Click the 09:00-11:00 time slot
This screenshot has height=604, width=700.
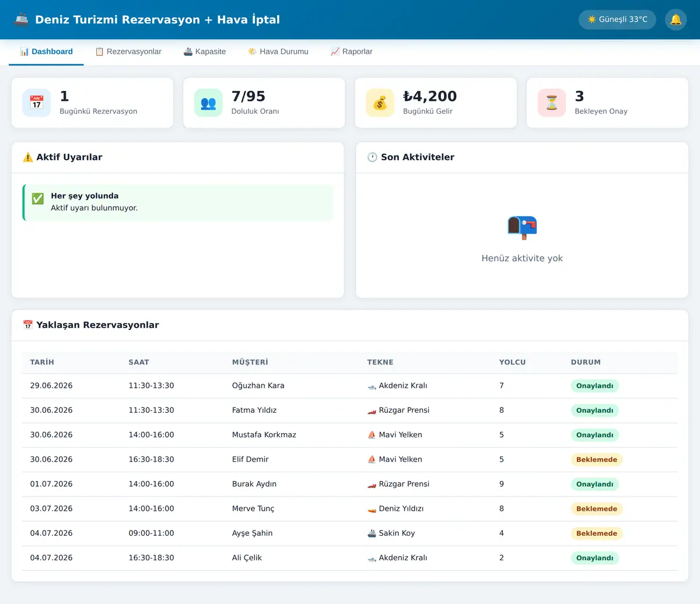151,533
